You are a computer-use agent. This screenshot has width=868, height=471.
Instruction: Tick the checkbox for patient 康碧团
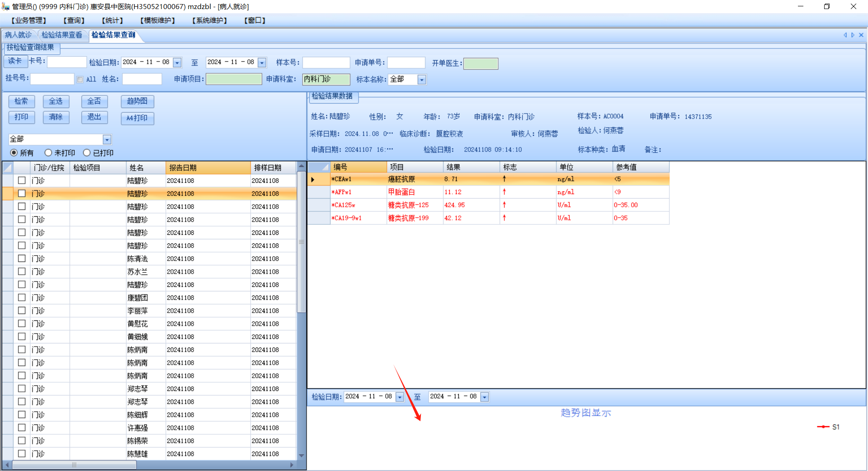22,297
